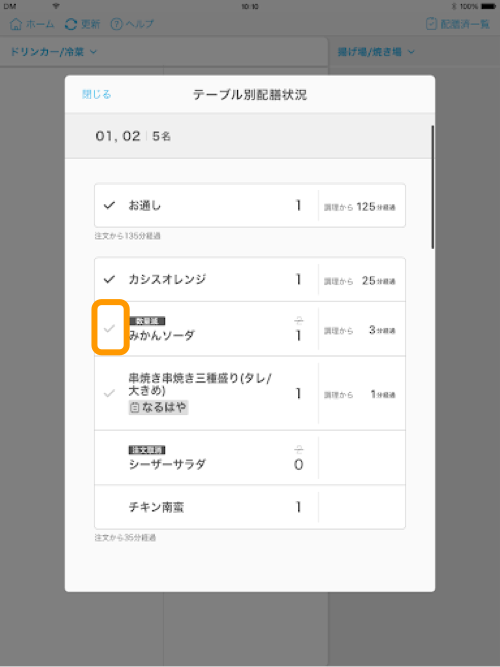Tap struck-through quantity above みかんソーダ count

coord(299,320)
